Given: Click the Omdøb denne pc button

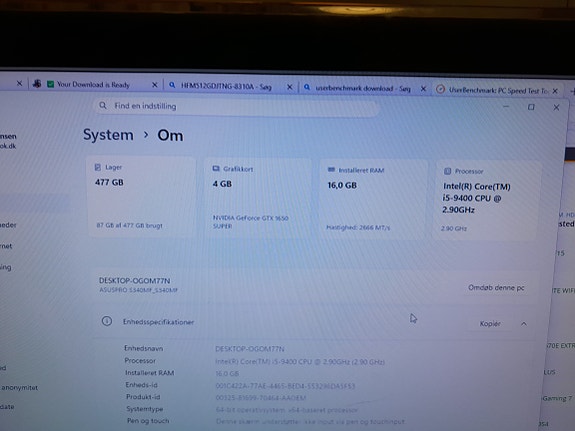Looking at the screenshot, I should tap(496, 288).
